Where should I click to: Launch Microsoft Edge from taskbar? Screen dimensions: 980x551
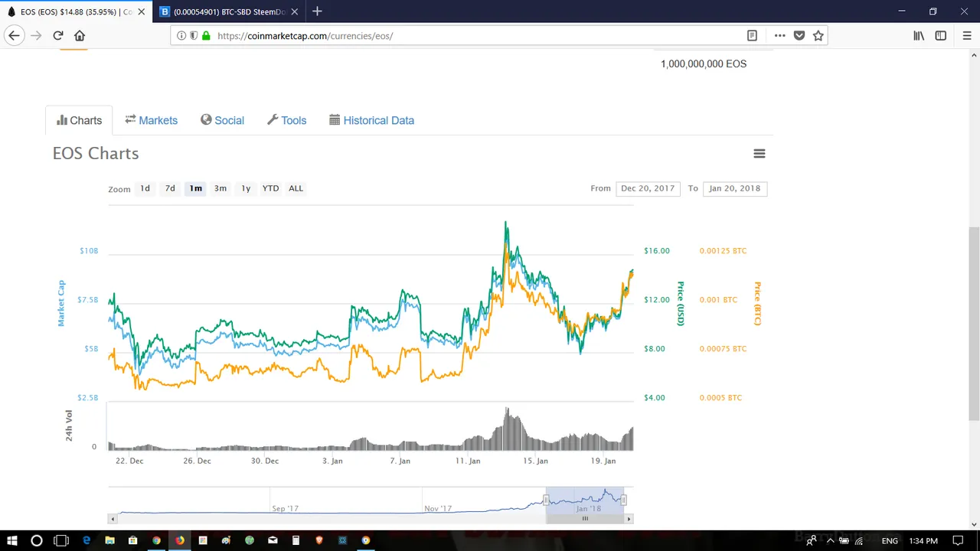tap(87, 540)
